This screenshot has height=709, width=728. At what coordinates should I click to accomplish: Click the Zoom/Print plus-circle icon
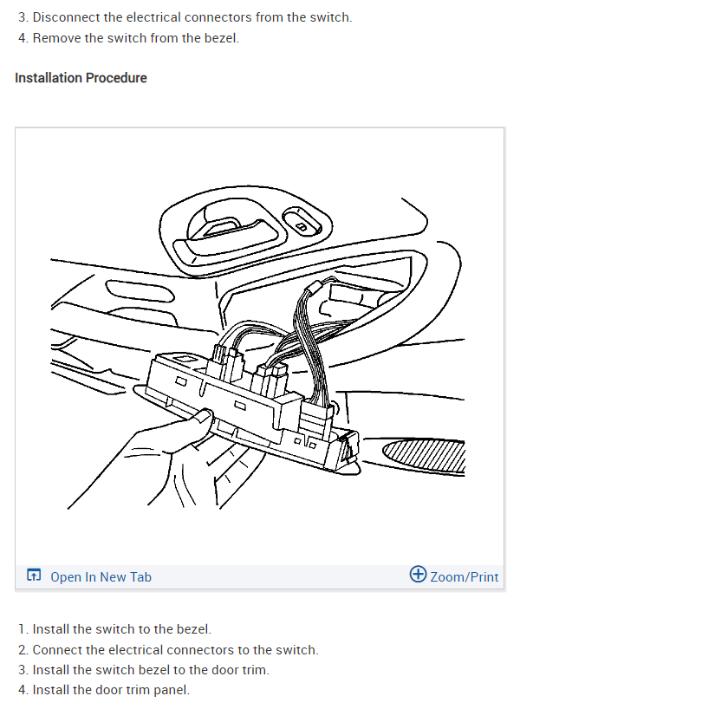click(418, 574)
